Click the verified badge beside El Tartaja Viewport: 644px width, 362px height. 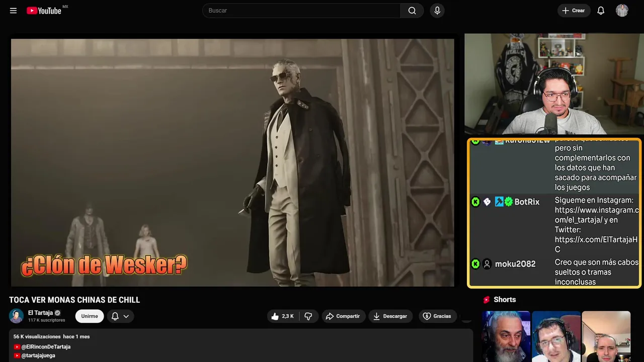(x=57, y=313)
